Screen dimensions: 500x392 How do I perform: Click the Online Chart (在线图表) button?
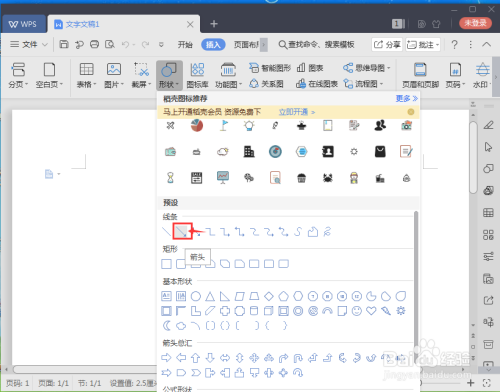pos(317,84)
